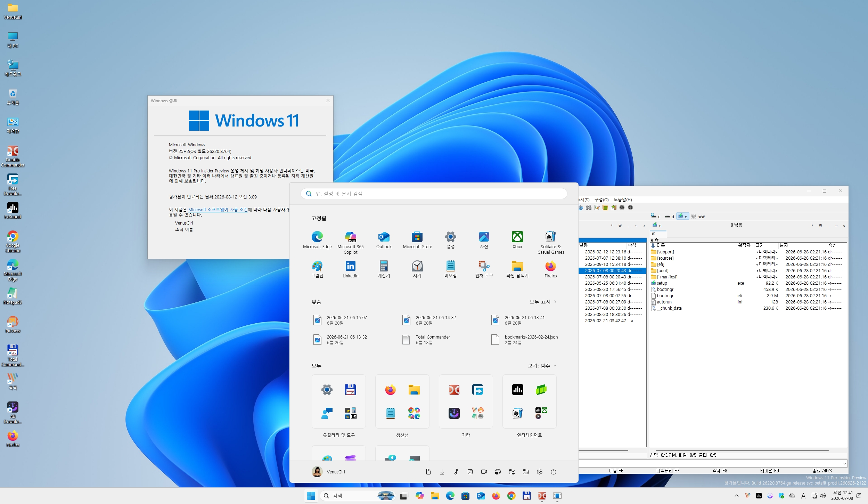The width and height of the screenshot is (868, 504).
Task: Click the taskbar 검색 search box
Action: tap(358, 496)
